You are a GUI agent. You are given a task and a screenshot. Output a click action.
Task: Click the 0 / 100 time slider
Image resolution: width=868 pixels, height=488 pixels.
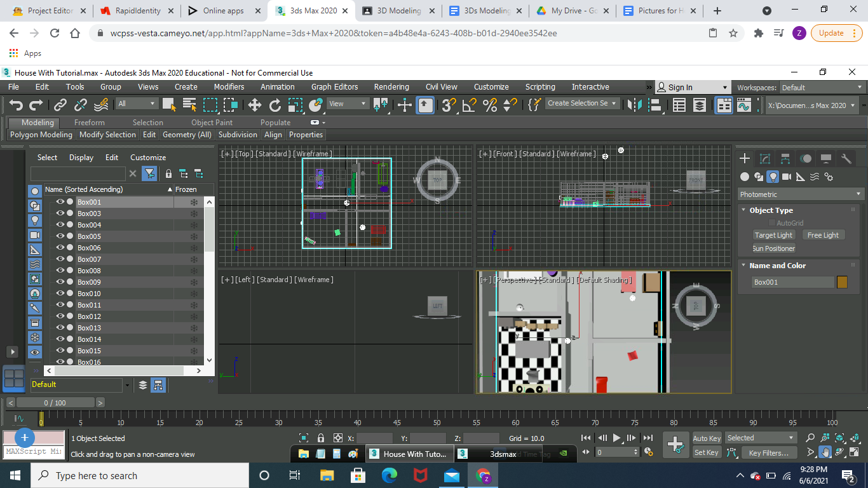pos(55,402)
